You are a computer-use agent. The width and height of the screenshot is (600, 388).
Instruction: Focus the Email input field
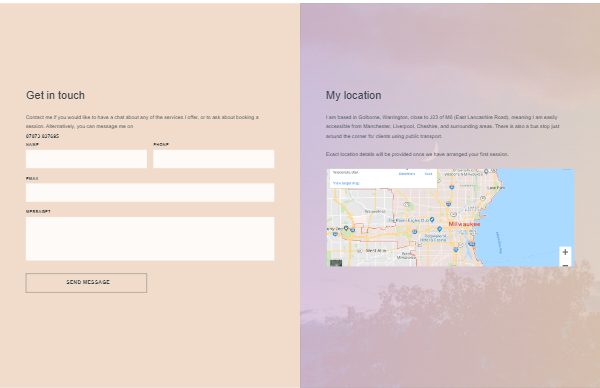tap(150, 192)
